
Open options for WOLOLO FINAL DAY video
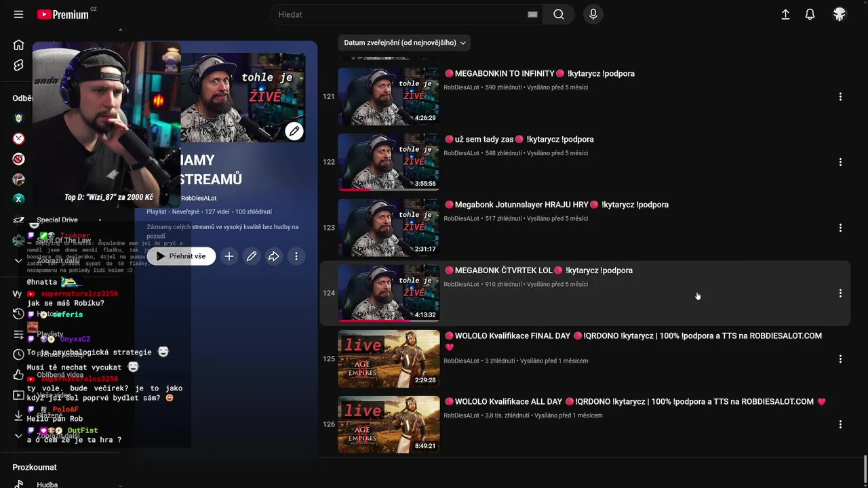pos(840,359)
